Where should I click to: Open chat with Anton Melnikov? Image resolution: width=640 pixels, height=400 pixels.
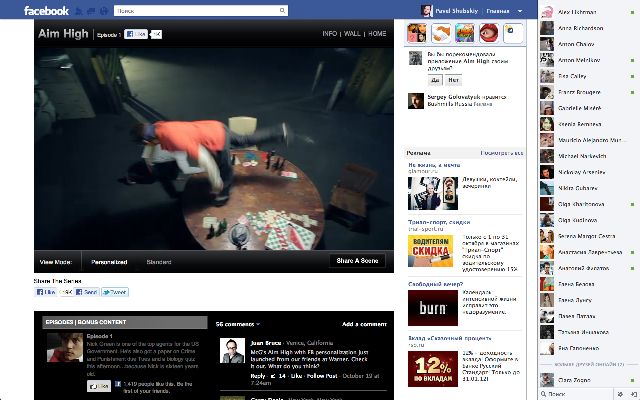point(587,60)
